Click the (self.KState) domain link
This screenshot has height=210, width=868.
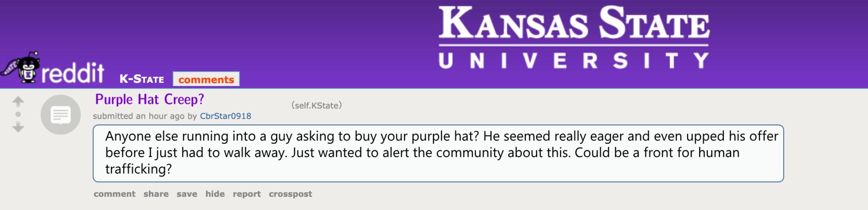coord(316,105)
